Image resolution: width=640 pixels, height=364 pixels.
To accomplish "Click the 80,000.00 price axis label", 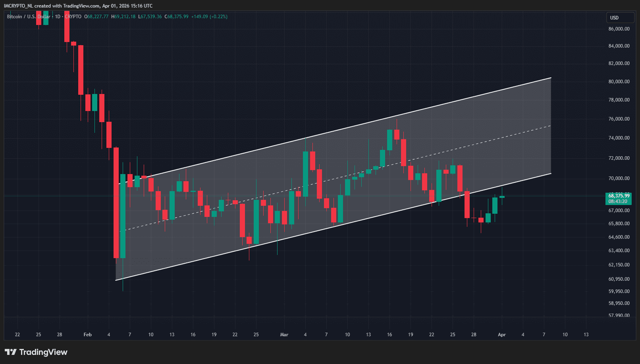I will [619, 82].
